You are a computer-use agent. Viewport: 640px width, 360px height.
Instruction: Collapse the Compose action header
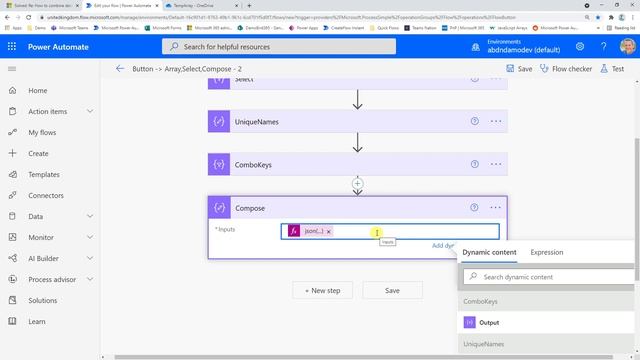pyautogui.click(x=358, y=207)
